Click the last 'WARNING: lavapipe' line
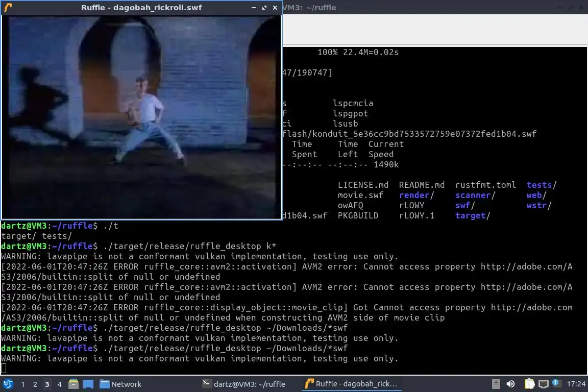This screenshot has height=392, width=588. pos(200,359)
